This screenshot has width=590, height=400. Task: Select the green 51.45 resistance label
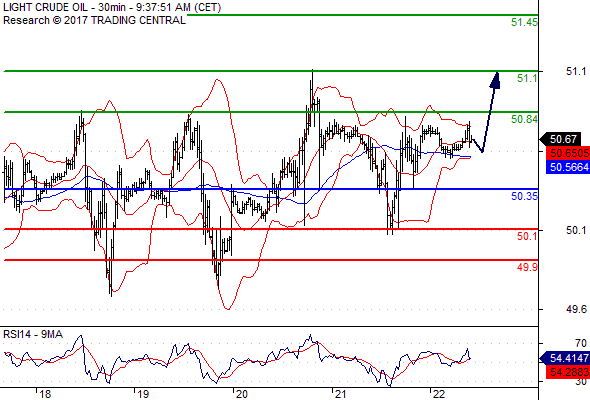524,22
